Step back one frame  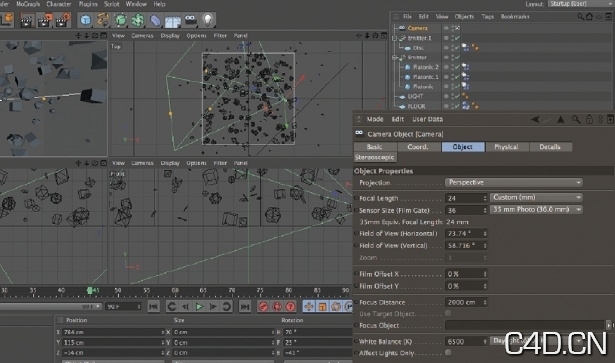[186, 307]
